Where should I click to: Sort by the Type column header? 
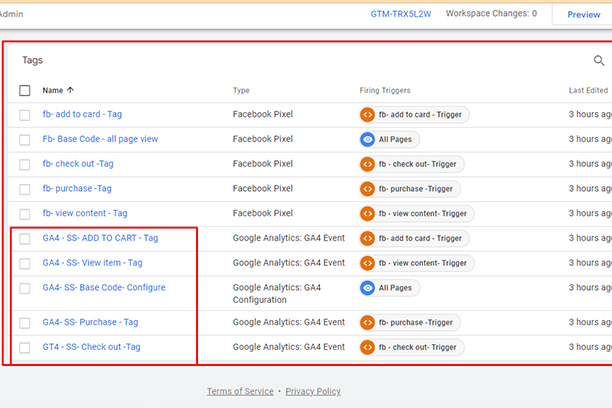pyautogui.click(x=241, y=90)
